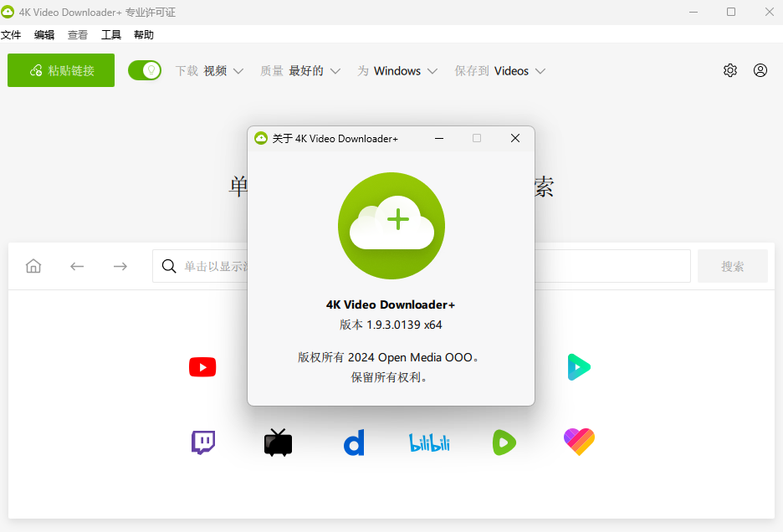Image resolution: width=783 pixels, height=532 pixels.
Task: Minimize the About dialog window
Action: [439, 138]
